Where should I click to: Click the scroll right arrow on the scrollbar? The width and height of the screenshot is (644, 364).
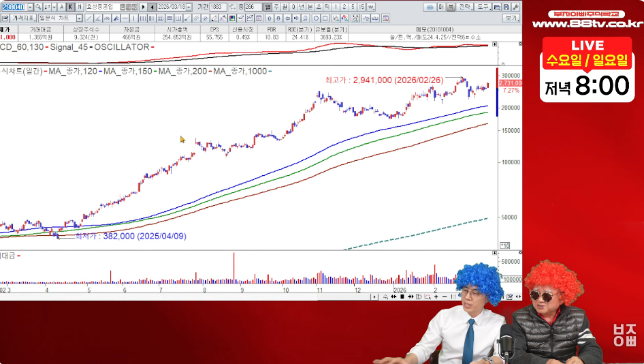(x=374, y=297)
